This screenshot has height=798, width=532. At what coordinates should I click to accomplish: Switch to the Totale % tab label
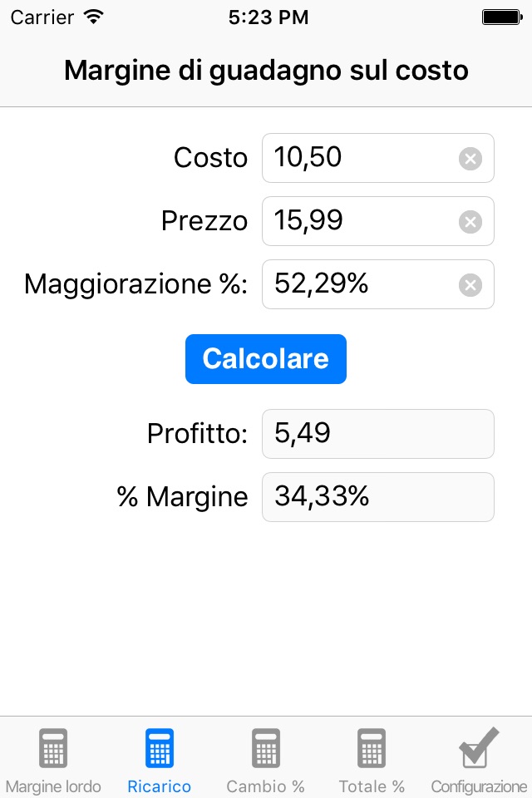tap(372, 786)
